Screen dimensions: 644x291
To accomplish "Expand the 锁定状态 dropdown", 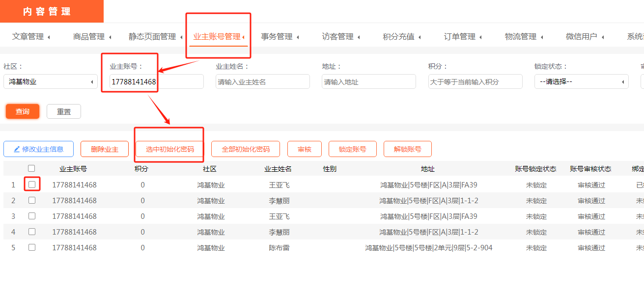I will tap(581, 82).
